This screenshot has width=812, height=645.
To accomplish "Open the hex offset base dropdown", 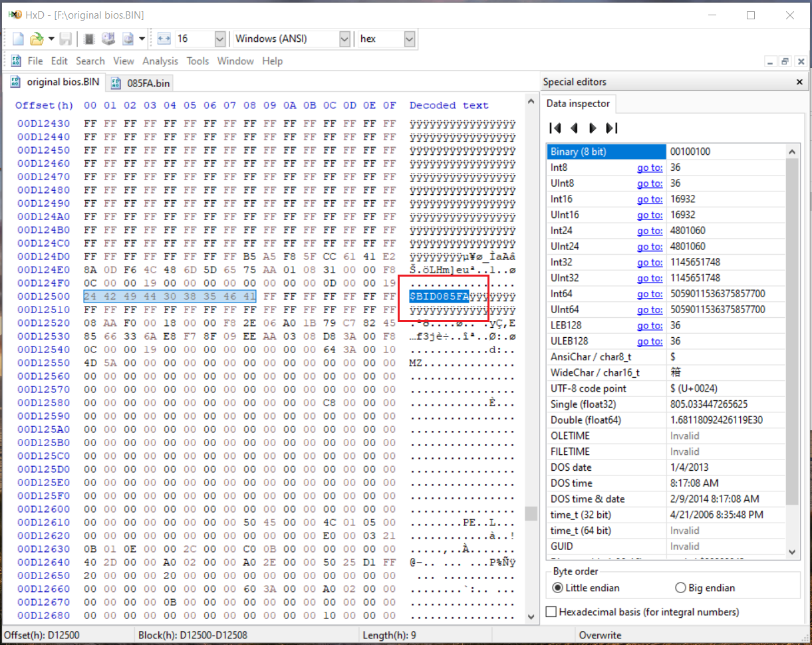I will tap(410, 39).
